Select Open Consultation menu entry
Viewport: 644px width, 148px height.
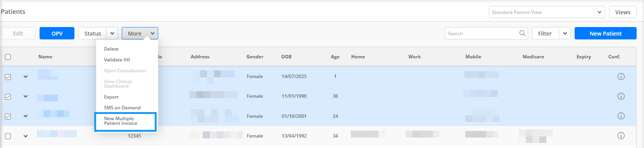(x=125, y=71)
